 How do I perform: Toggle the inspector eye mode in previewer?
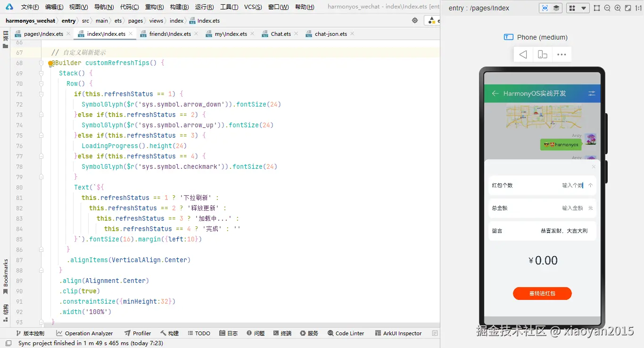click(545, 8)
